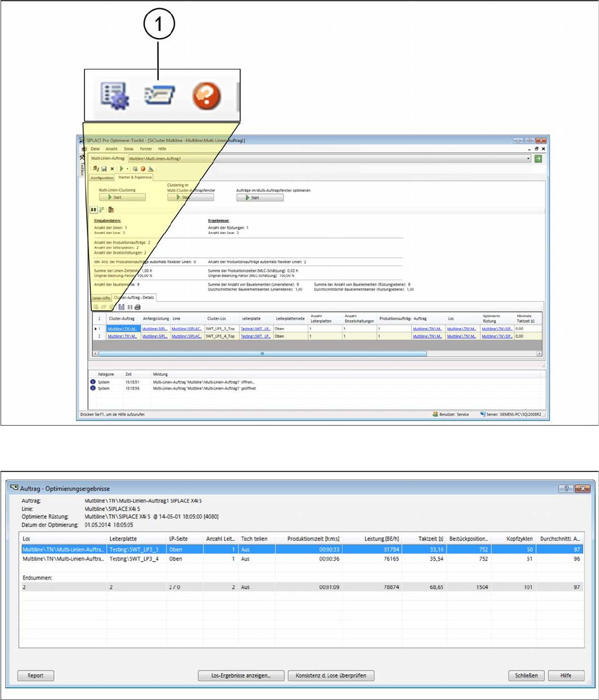Screen dimensions: 599x700
Task: Click the Hilfe button in results dialog
Action: pos(566,675)
